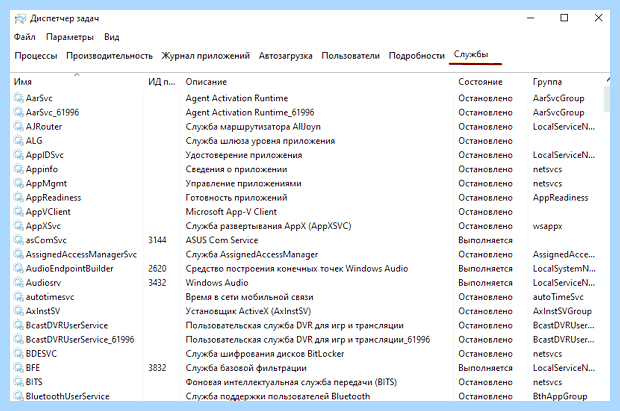620x411 pixels.
Task: Click the icon of BcastDVRUserService_61996
Action: pyautogui.click(x=18, y=339)
